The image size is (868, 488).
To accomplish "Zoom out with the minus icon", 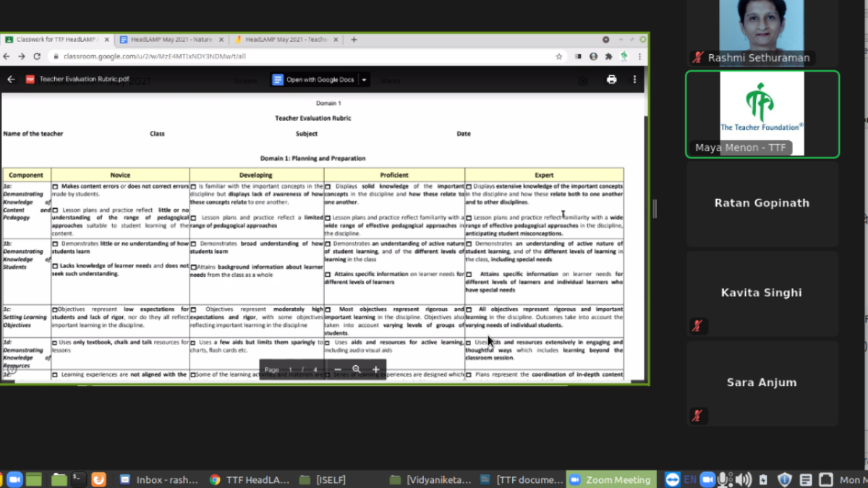I will [x=338, y=369].
